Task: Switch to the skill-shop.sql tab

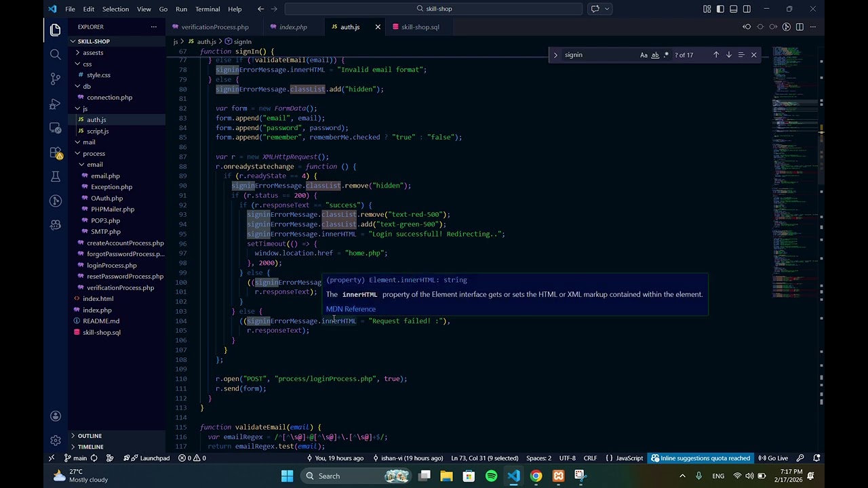Action: tap(420, 27)
